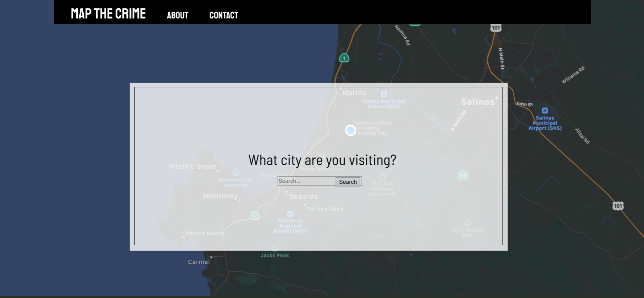644x298 pixels.
Task: Click the Pacific Grove label
Action: point(193,167)
